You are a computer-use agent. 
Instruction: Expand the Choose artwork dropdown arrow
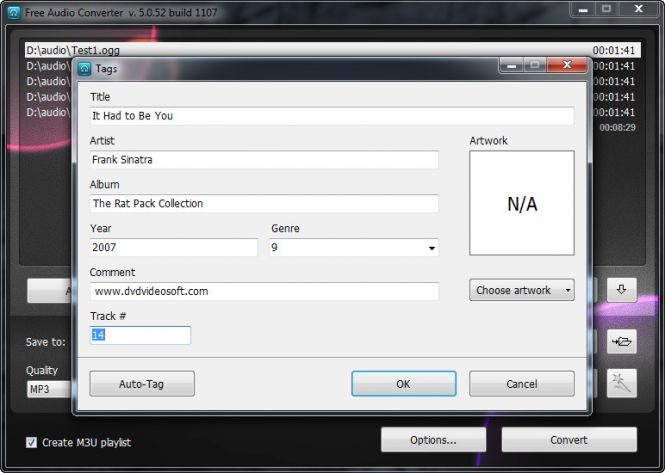(567, 290)
